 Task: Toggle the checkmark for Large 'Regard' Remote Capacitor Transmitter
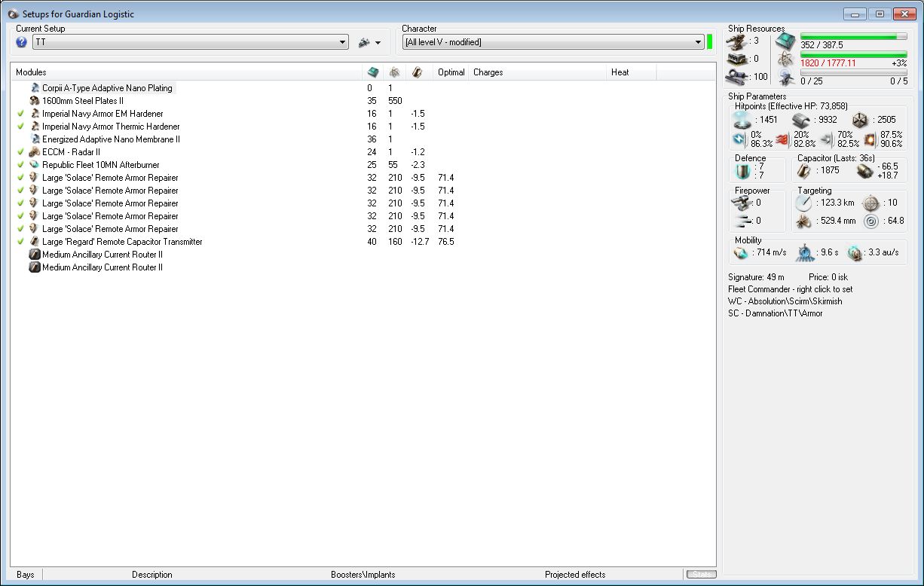click(20, 242)
